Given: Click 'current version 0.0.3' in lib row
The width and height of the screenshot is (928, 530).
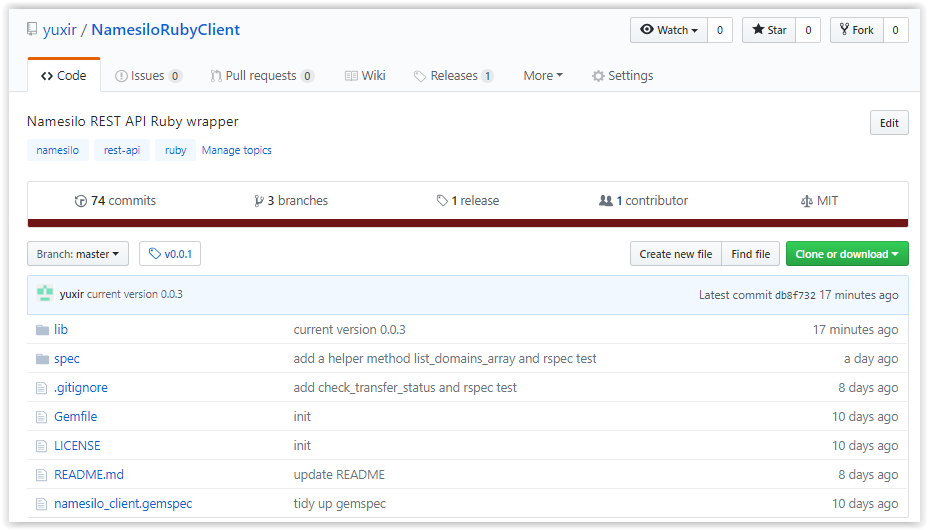Looking at the screenshot, I should [x=350, y=329].
